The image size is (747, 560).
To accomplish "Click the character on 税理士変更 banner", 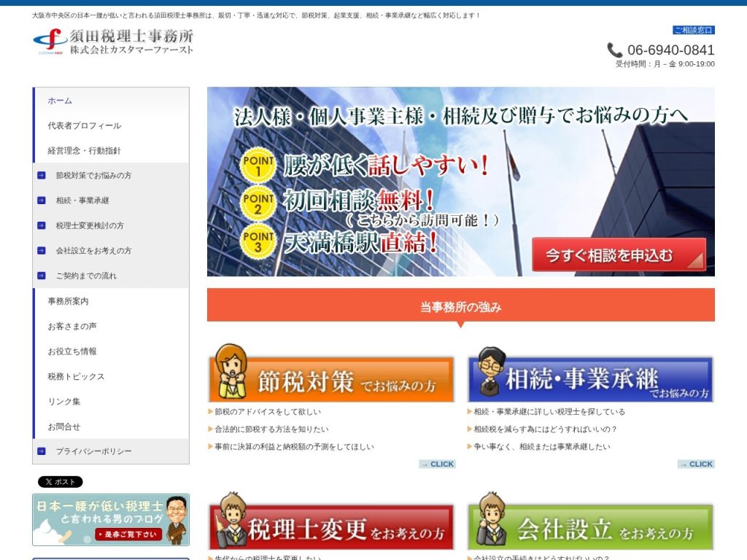I will point(232,520).
